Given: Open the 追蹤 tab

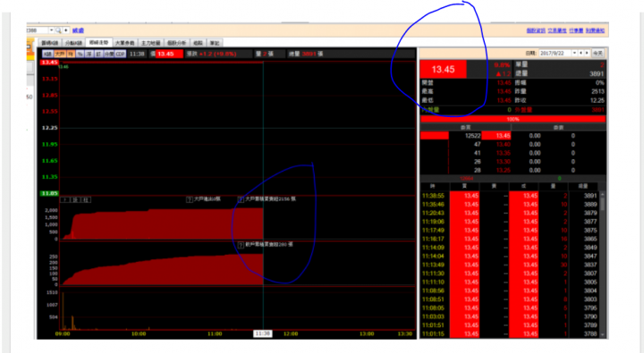Looking at the screenshot, I should click(198, 43).
